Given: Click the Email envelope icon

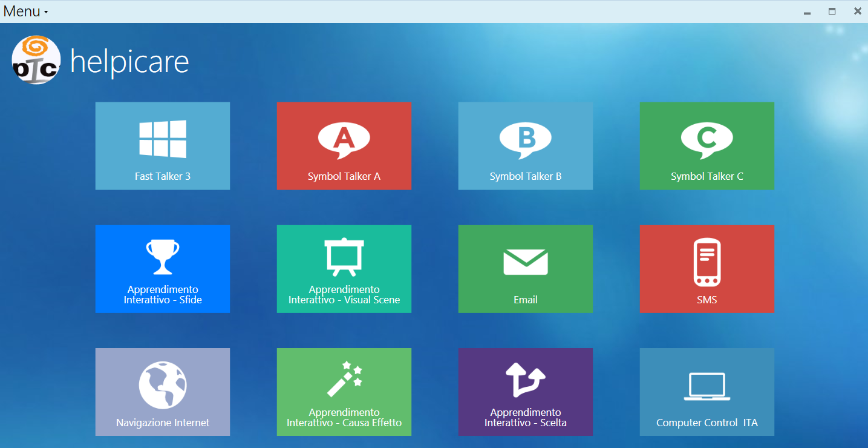Looking at the screenshot, I should 525,262.
